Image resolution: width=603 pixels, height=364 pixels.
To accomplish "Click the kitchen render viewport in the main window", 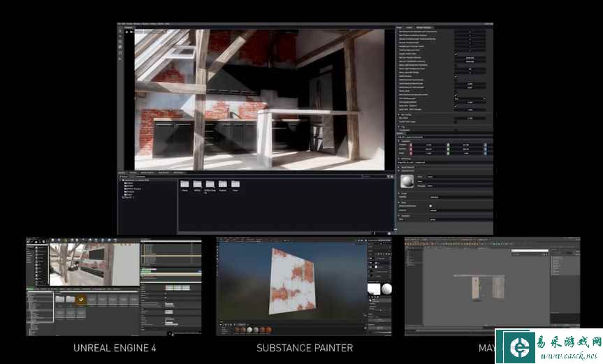I will tap(259, 99).
